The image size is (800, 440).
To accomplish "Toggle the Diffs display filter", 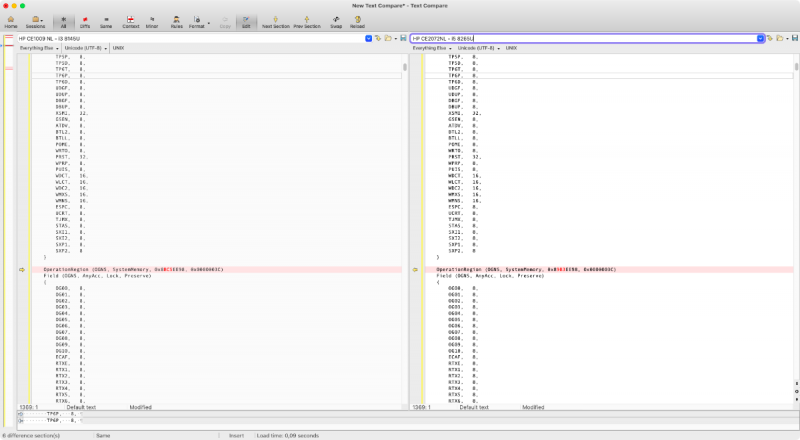I will tap(86, 22).
